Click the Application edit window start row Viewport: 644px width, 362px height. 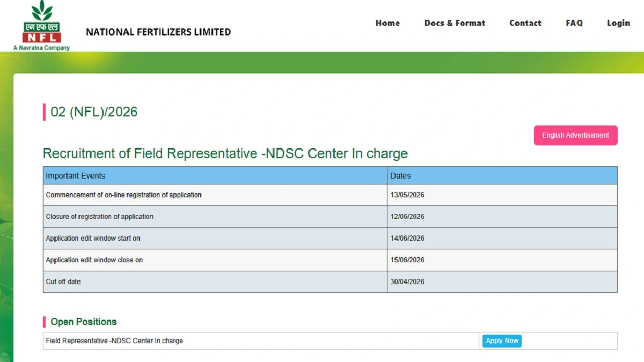tap(330, 238)
